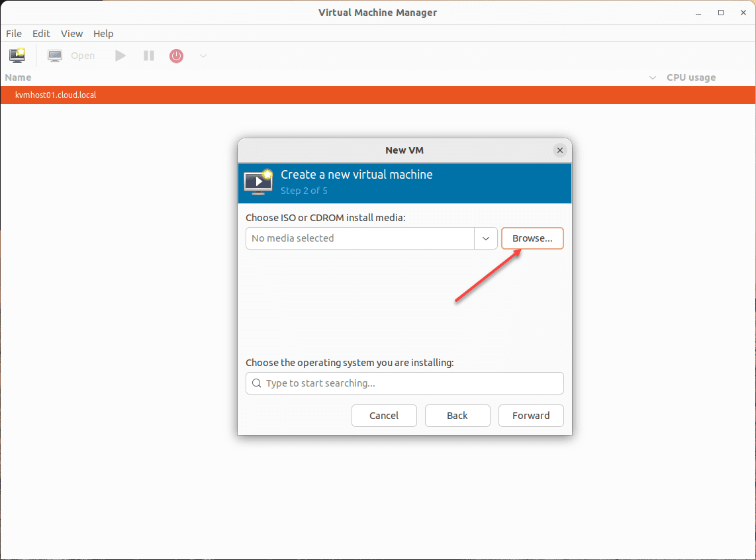This screenshot has width=756, height=560.
Task: Click the operating system search field
Action: coord(404,383)
